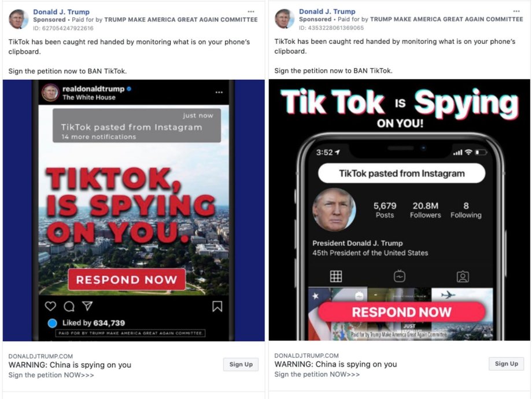Select the IGTV icon on phone profile
Screen dimensions: 532x399
tap(400, 276)
